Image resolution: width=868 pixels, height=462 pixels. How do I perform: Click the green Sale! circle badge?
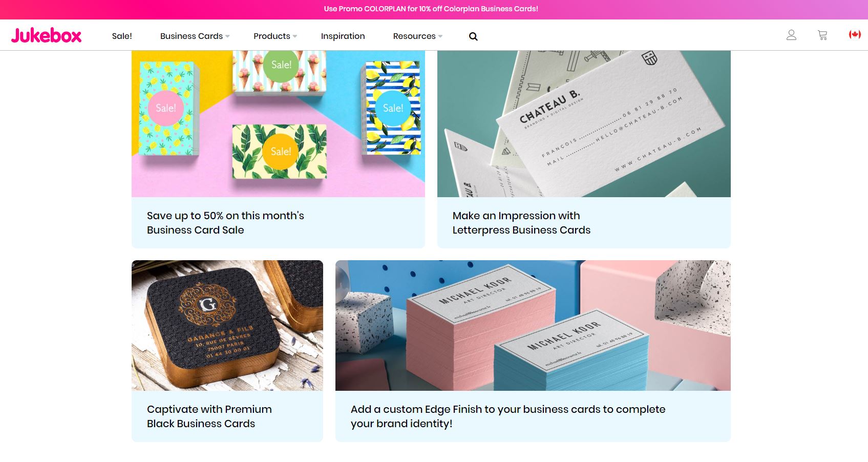281,65
